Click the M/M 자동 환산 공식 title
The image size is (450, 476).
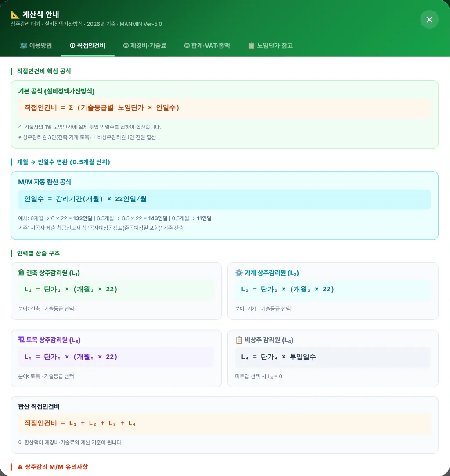coord(44,182)
